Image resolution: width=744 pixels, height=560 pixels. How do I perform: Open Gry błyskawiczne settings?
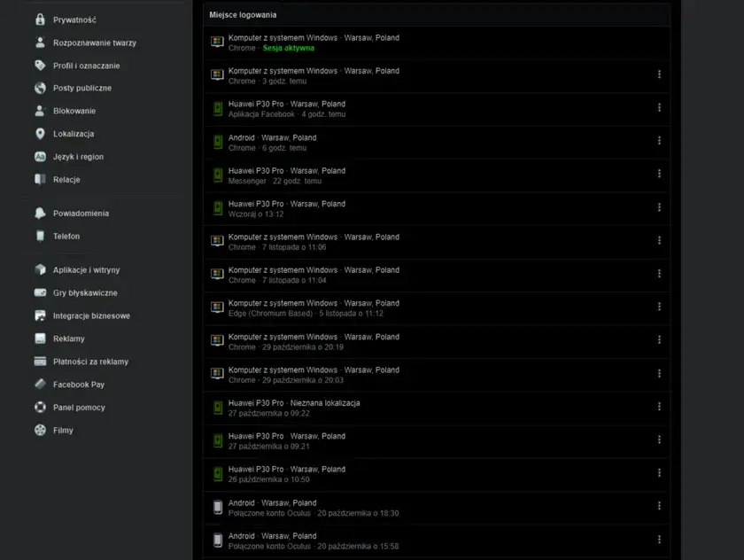tap(85, 293)
